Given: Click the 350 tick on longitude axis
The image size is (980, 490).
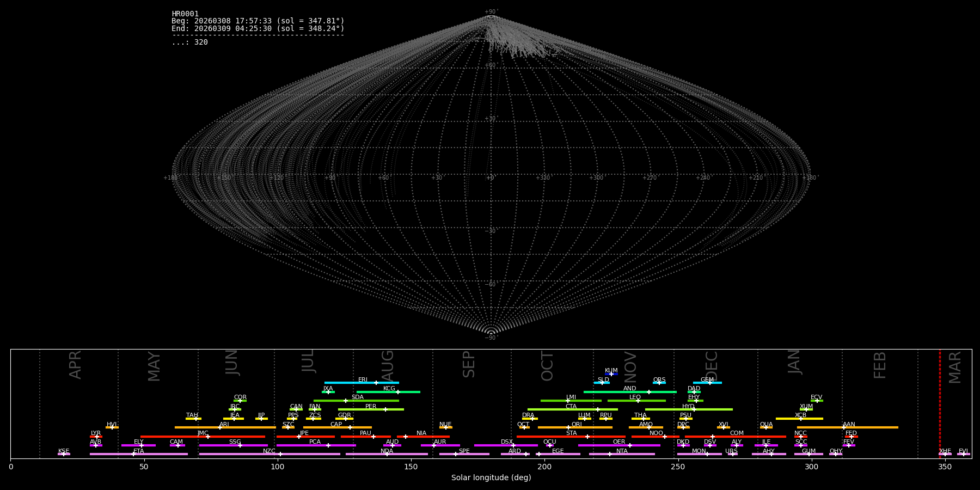Looking at the screenshot, I should (x=945, y=467).
